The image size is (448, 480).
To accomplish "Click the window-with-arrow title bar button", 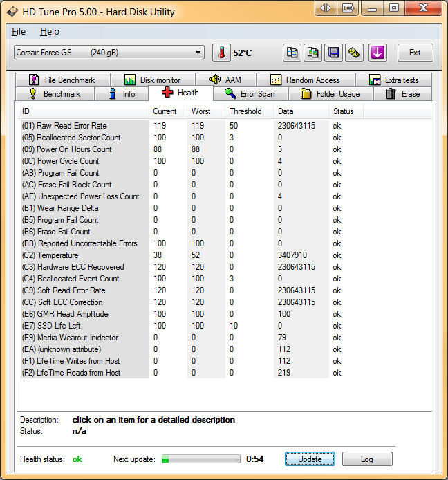I will click(348, 8).
